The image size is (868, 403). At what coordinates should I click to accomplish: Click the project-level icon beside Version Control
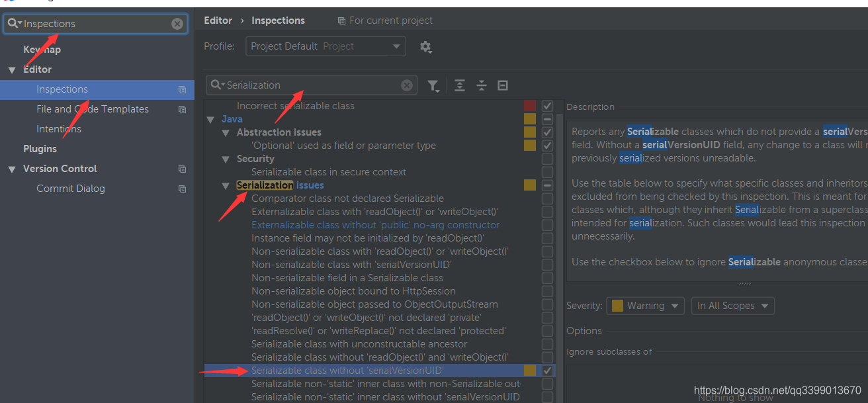pyautogui.click(x=182, y=169)
